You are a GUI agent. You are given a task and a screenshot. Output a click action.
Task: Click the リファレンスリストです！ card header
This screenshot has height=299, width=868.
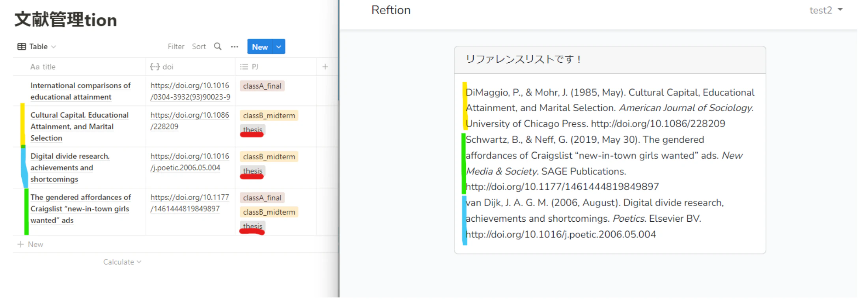[610, 60]
